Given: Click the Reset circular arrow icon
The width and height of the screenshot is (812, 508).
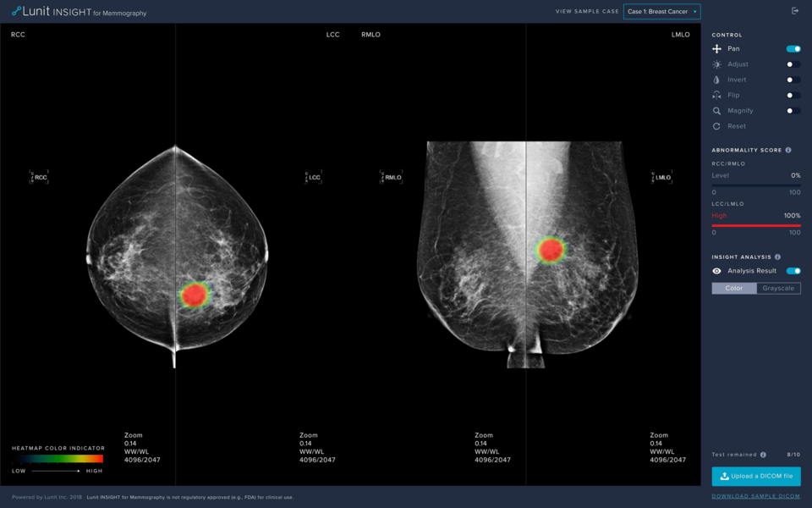Looking at the screenshot, I should pos(716,126).
